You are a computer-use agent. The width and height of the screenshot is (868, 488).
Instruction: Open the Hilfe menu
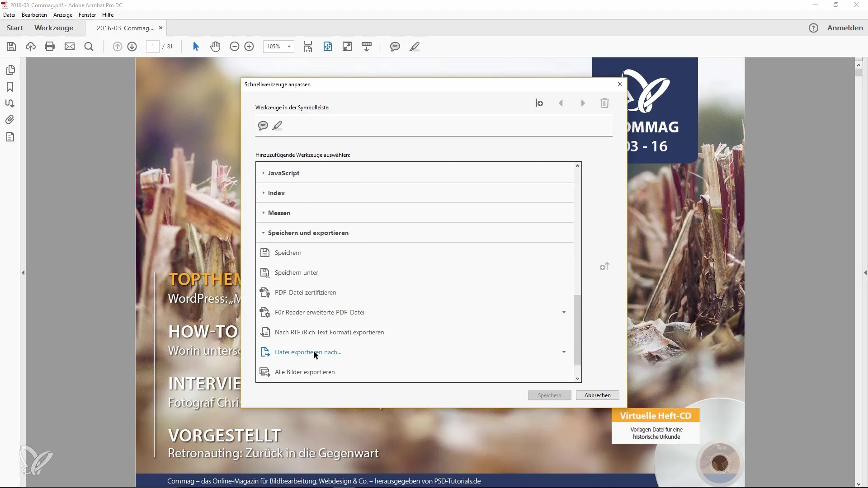[108, 15]
